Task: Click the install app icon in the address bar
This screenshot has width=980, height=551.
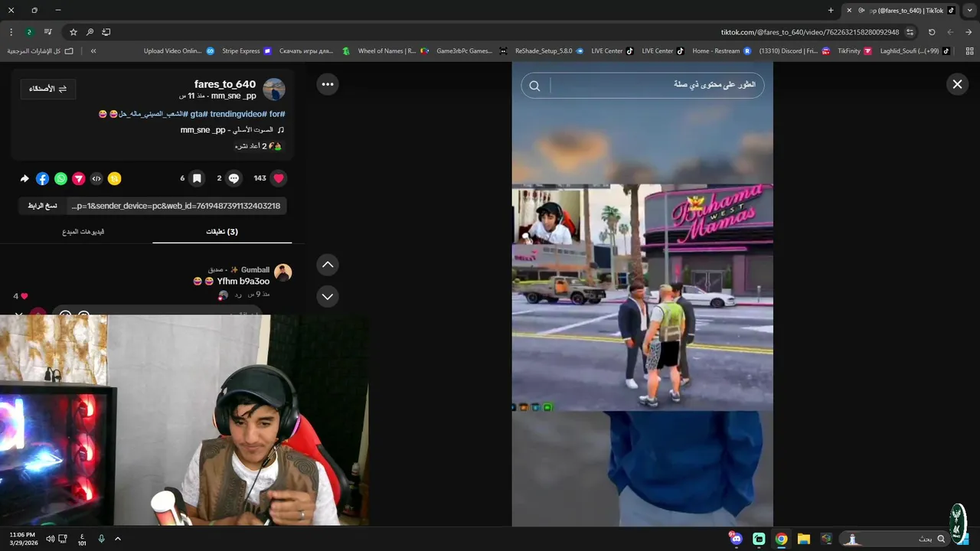Action: 106,32
